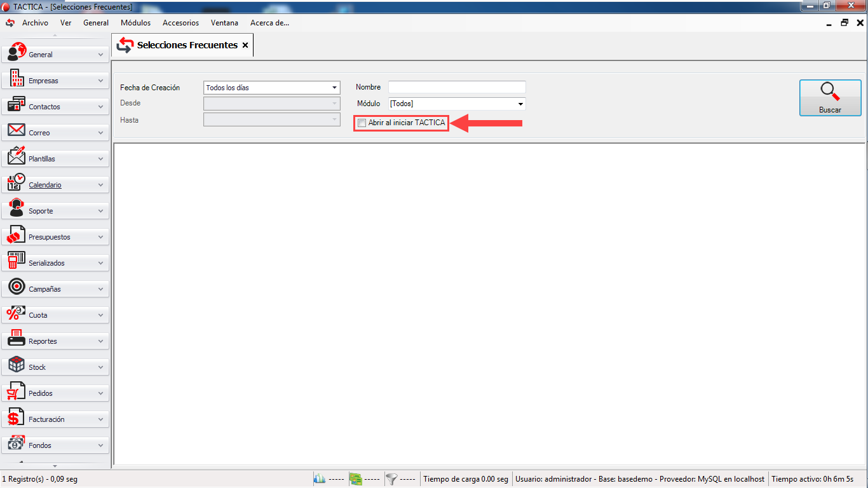Expand the Facturación section chevron
The width and height of the screenshot is (868, 488).
pyautogui.click(x=100, y=419)
